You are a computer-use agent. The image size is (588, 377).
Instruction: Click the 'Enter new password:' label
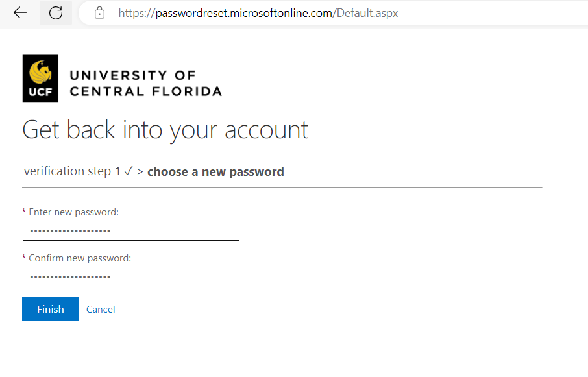pyautogui.click(x=73, y=212)
